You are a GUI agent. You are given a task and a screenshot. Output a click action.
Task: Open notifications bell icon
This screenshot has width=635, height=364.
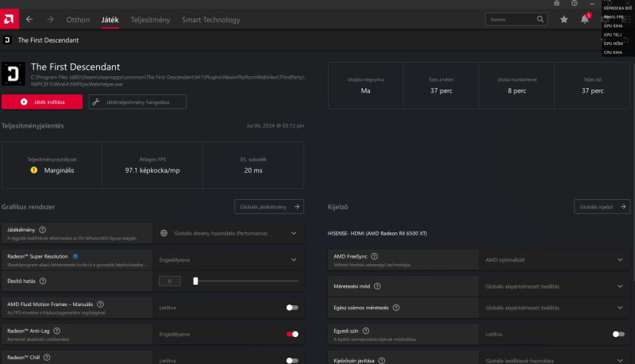pos(585,19)
